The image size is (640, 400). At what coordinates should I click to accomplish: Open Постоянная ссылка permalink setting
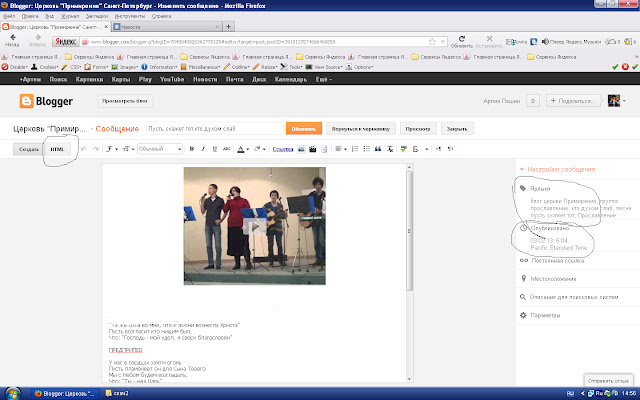click(x=552, y=260)
